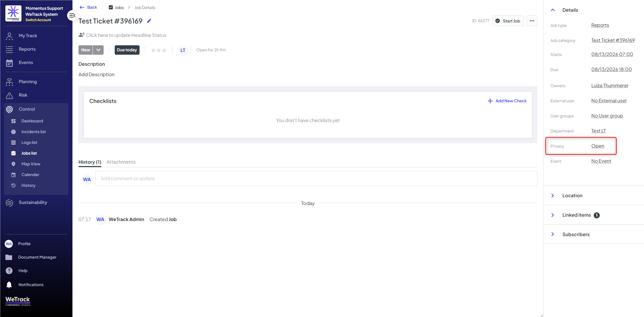Viewport: 644px width, 317px height.
Task: Click the Control target icon
Action: [9, 109]
